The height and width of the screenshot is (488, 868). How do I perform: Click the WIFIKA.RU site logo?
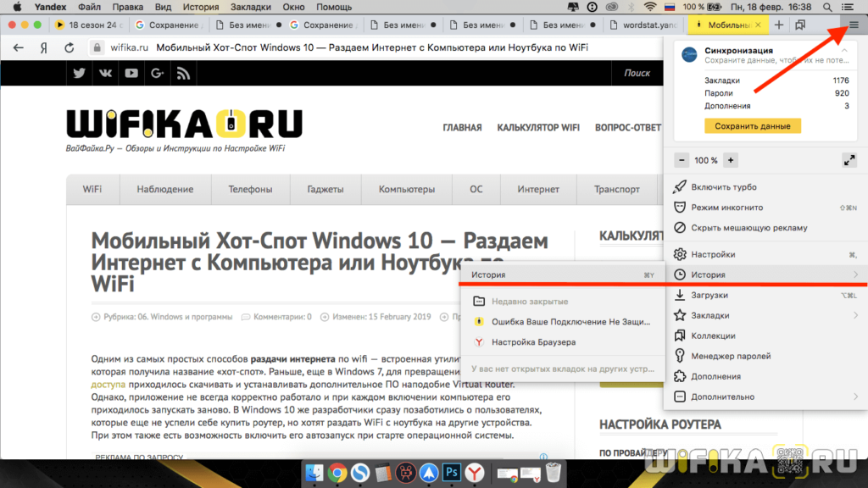coord(184,124)
